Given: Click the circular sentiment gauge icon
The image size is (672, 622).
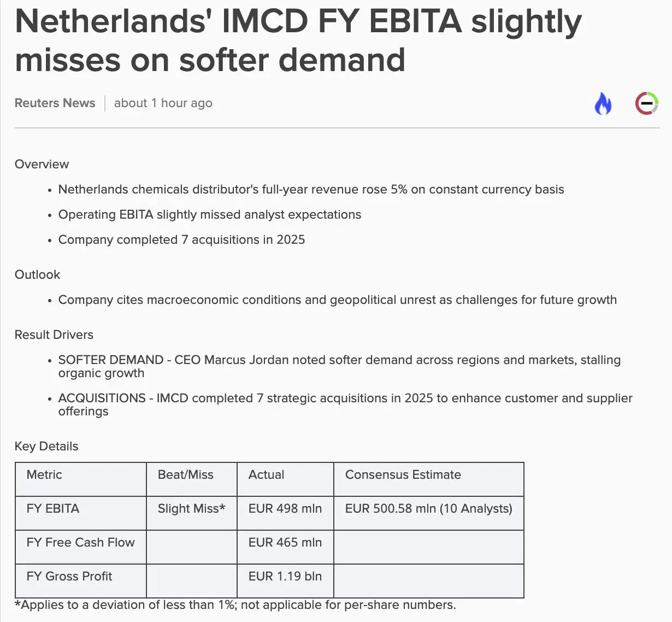Looking at the screenshot, I should click(646, 103).
